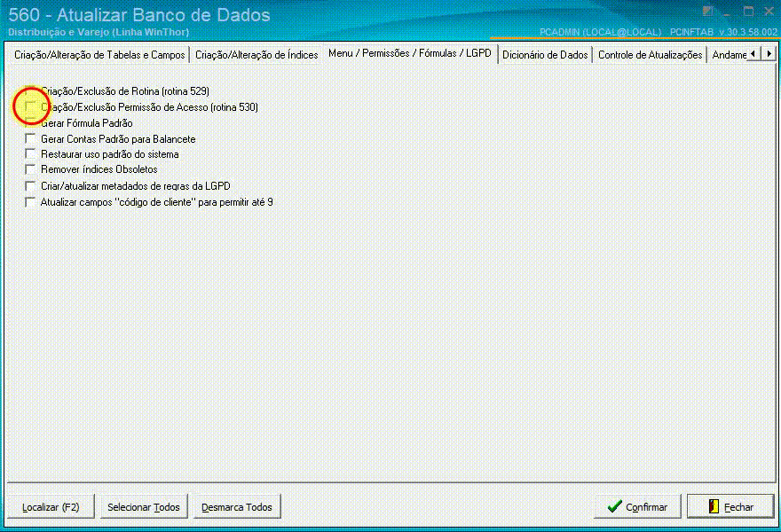781x532 pixels.
Task: Check Gerar Contas Padrão para Balancete
Action: pos(30,138)
